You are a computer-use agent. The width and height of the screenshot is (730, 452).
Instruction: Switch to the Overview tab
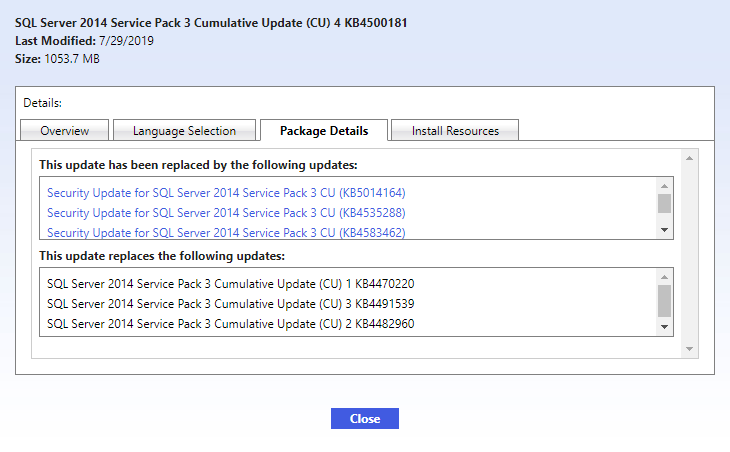pyautogui.click(x=65, y=131)
